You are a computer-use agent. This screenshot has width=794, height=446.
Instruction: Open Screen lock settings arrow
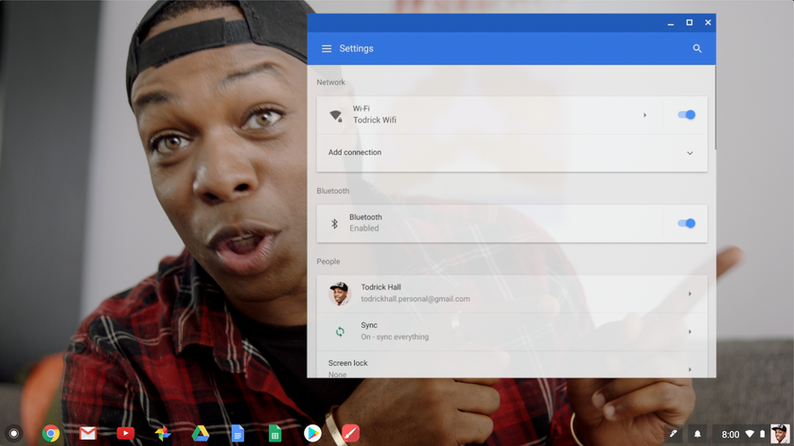690,370
